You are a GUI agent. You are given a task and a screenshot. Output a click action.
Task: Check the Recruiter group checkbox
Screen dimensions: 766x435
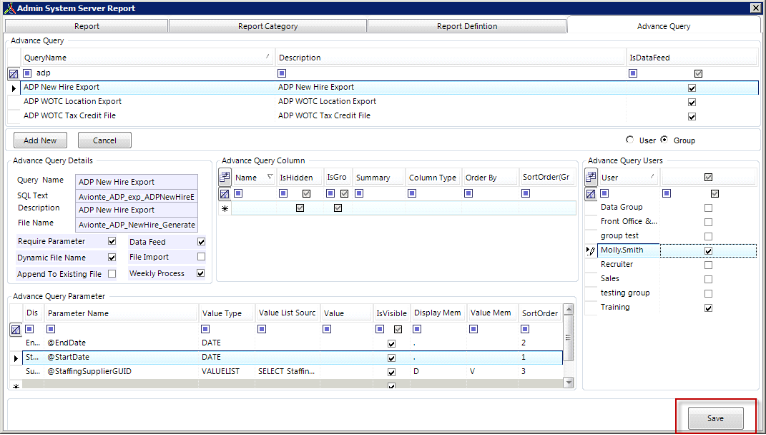point(708,265)
